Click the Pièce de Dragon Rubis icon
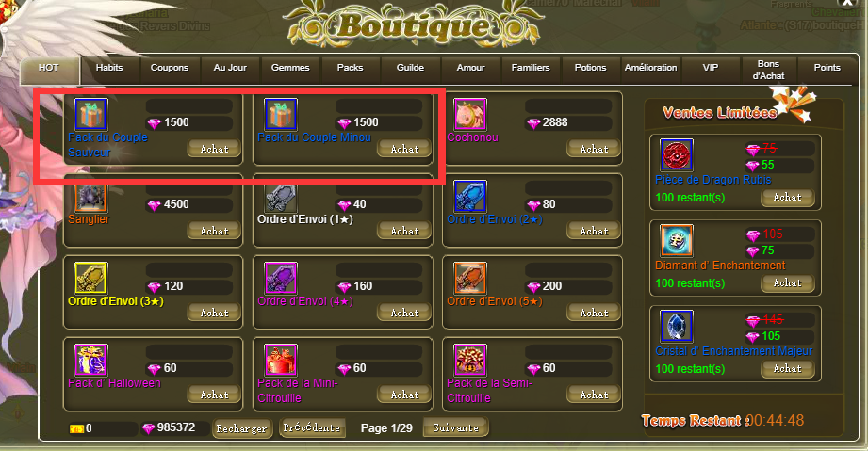 click(x=677, y=155)
